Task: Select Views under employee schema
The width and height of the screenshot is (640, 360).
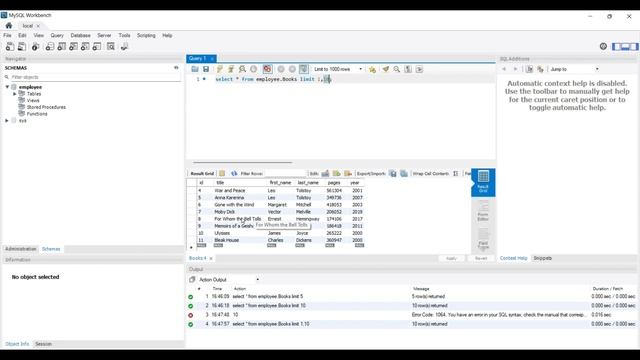Action: 33,100
